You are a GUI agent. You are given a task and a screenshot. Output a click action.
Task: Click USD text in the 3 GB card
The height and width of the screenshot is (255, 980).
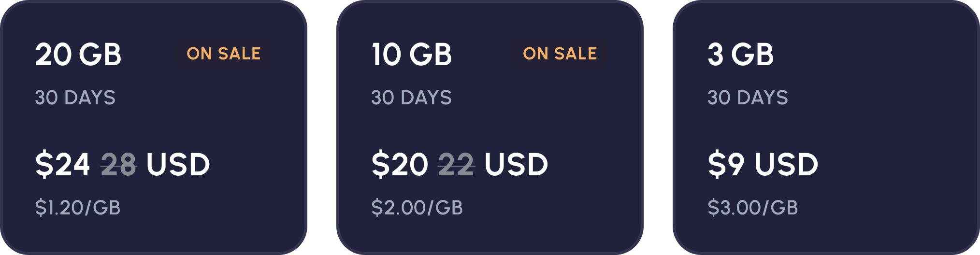[786, 164]
